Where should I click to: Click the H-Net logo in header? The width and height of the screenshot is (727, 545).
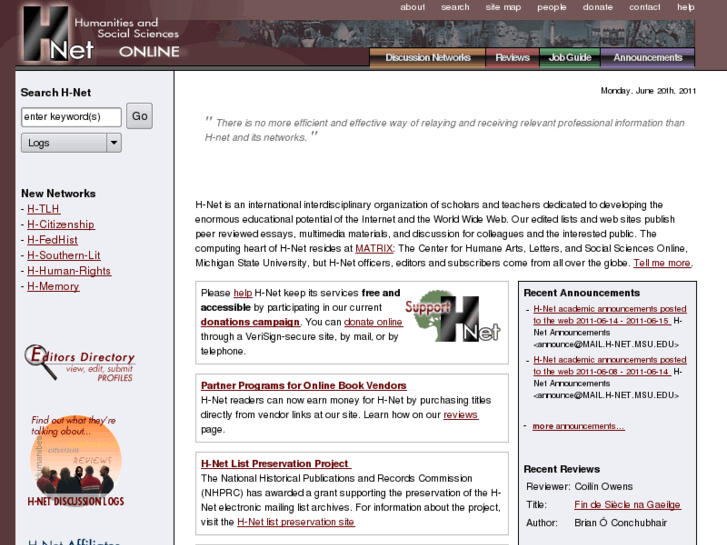click(x=102, y=34)
